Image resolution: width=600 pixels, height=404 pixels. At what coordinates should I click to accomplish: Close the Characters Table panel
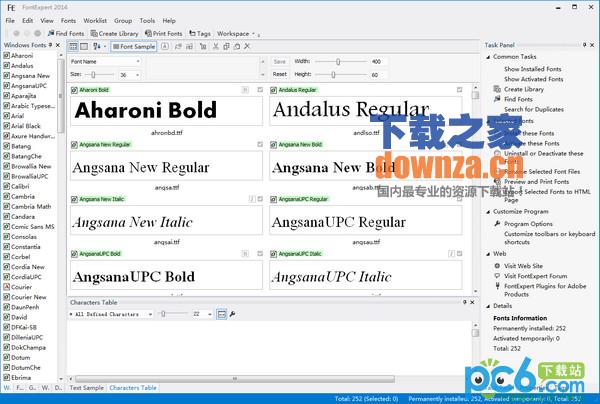(x=472, y=302)
